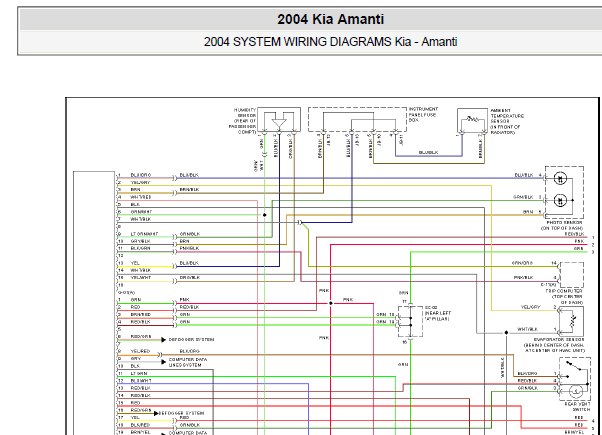Click the J/B-12 fuse box terminal label
Image resolution: width=602 pixels, height=435 pixels.
pos(328,139)
